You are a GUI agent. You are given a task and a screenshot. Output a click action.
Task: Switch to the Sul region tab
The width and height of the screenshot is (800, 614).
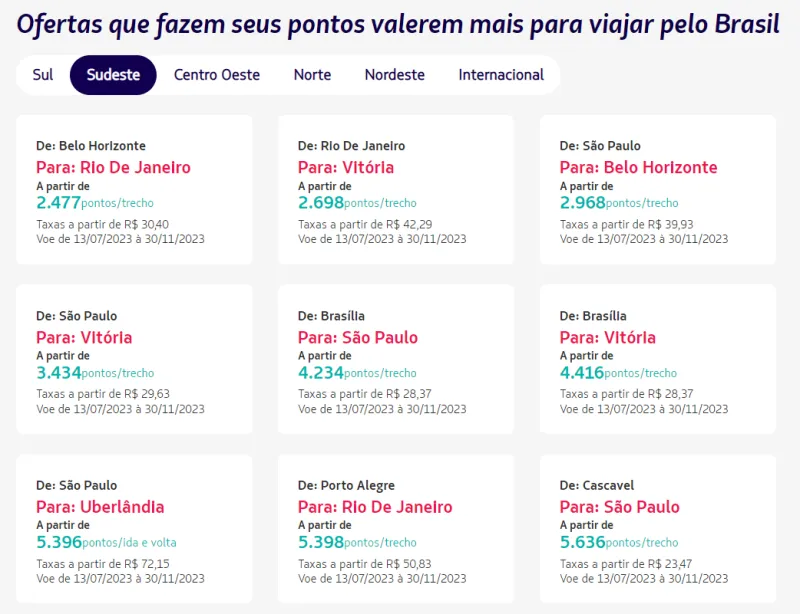[x=40, y=75]
